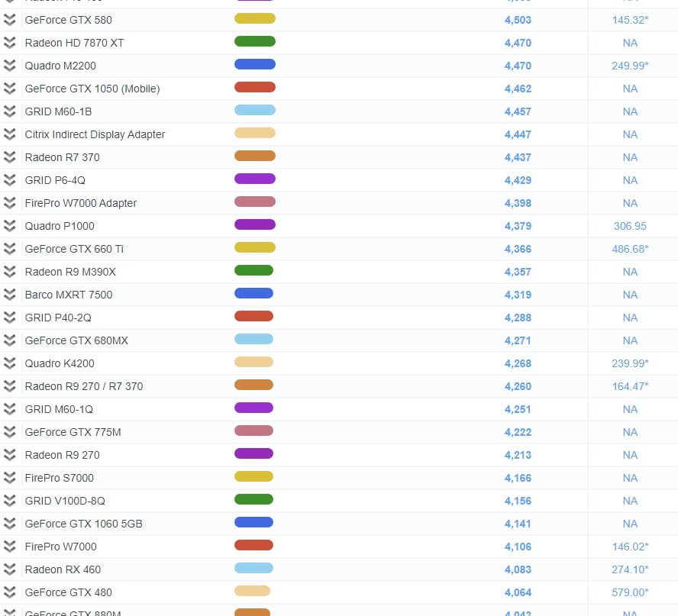Click price 486.68* for GTX 660 Ti
Image resolution: width=678 pixels, height=616 pixels.
630,249
